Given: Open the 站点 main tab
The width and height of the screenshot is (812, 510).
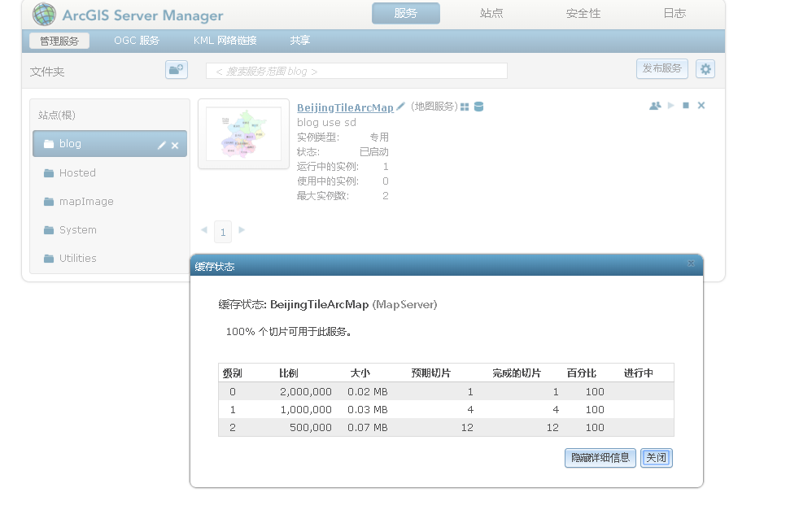Looking at the screenshot, I should 491,14.
